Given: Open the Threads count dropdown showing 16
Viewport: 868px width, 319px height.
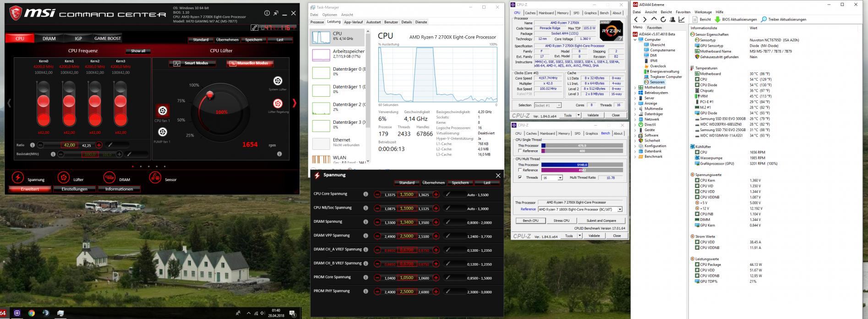Looking at the screenshot, I should click(x=560, y=178).
